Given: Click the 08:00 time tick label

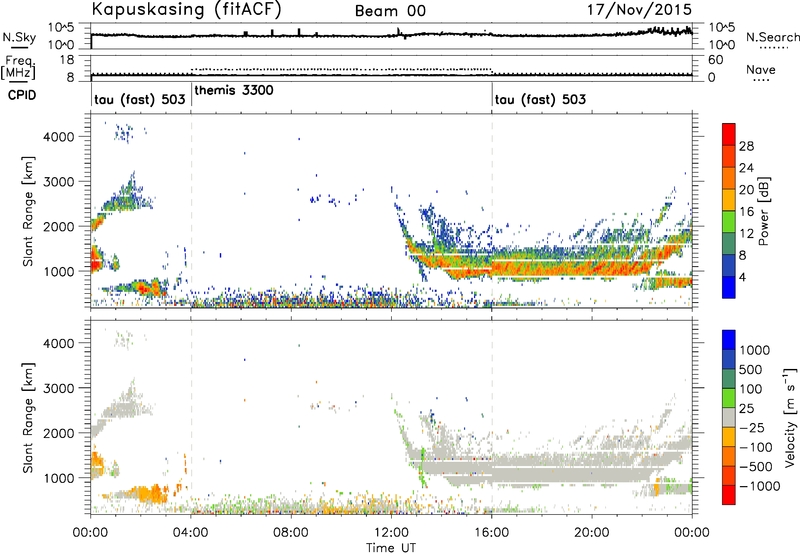Looking at the screenshot, I should click(x=291, y=533).
